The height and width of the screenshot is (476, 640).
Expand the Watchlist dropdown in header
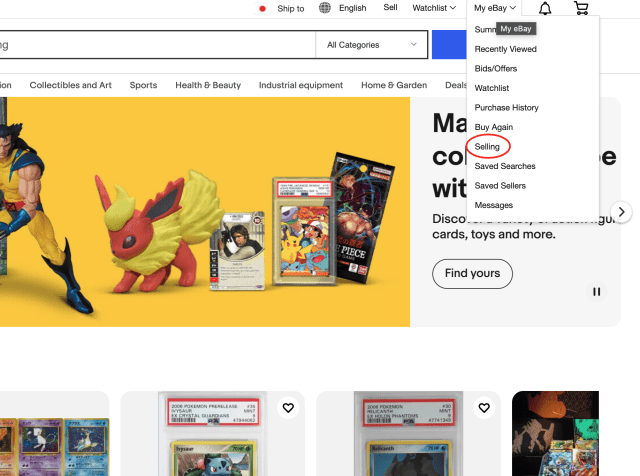pyautogui.click(x=434, y=8)
